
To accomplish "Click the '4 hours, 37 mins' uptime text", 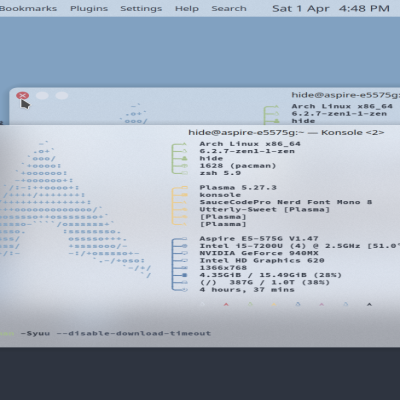I will [x=247, y=290].
